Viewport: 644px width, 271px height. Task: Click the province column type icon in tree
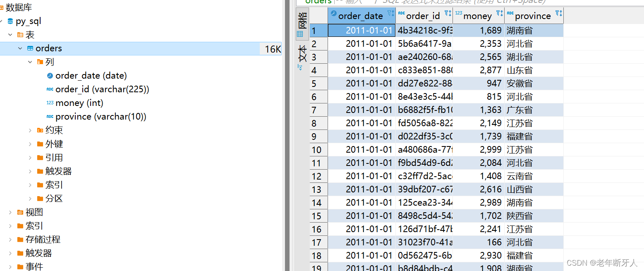(x=50, y=117)
